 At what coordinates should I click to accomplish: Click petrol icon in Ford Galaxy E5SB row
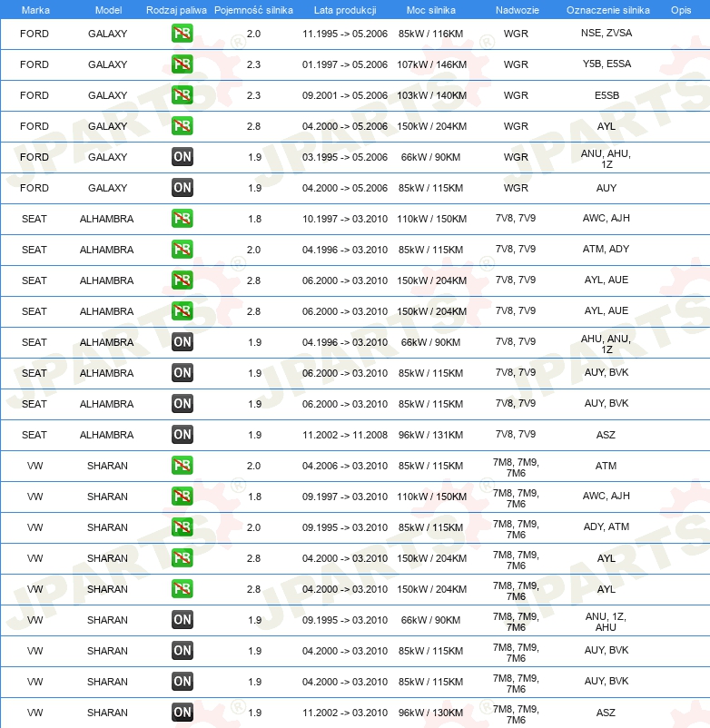coord(182,95)
